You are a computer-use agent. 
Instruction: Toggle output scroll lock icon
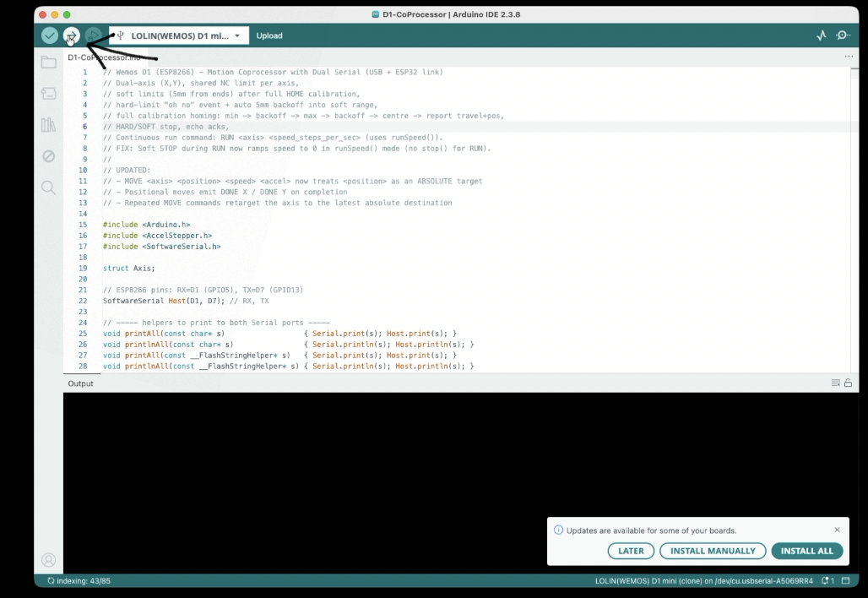click(x=848, y=383)
